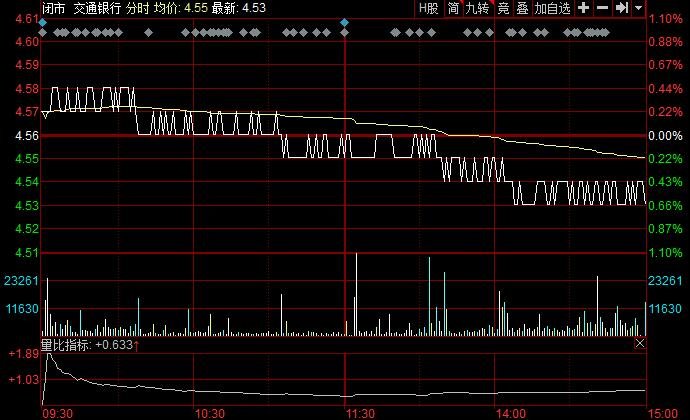Image resolution: width=690 pixels, height=420 pixels.
Task: Switch to the 简 simplified mode
Action: pos(453,8)
